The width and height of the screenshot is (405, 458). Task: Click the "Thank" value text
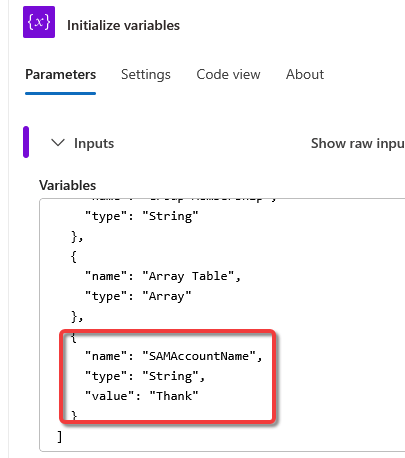[x=174, y=396]
